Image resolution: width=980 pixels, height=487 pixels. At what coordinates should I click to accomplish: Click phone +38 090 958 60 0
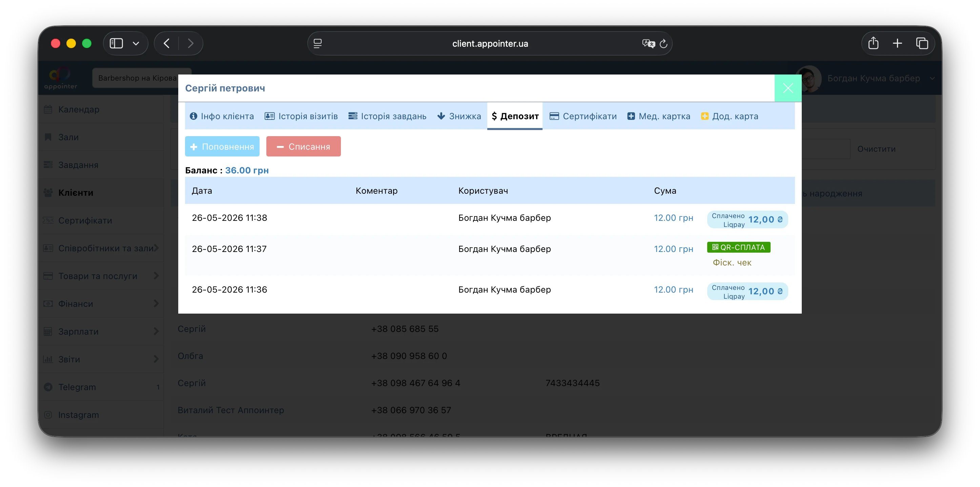pos(409,356)
